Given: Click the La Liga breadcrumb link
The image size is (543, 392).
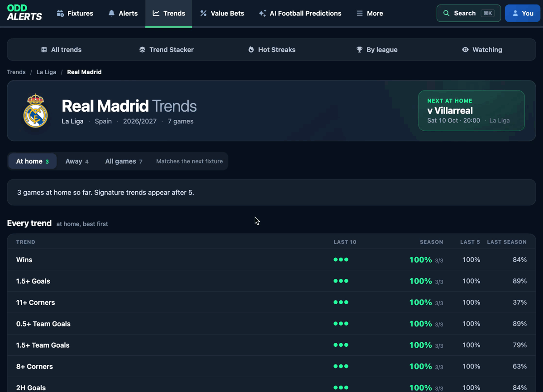Looking at the screenshot, I should point(46,72).
